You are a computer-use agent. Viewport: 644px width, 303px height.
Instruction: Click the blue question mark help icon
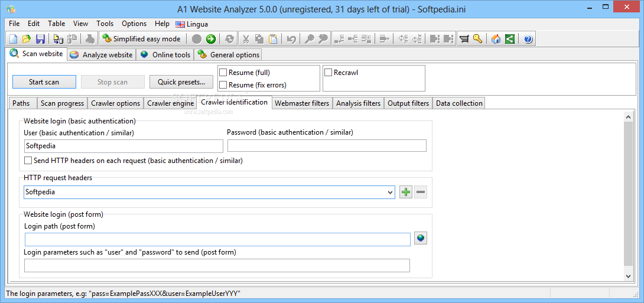(528, 39)
